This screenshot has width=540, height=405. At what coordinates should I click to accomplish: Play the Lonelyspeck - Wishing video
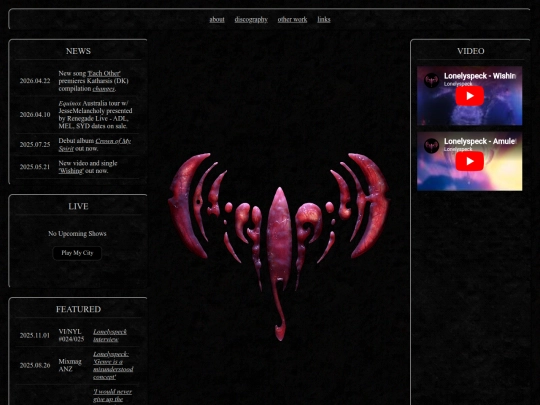[x=470, y=96]
